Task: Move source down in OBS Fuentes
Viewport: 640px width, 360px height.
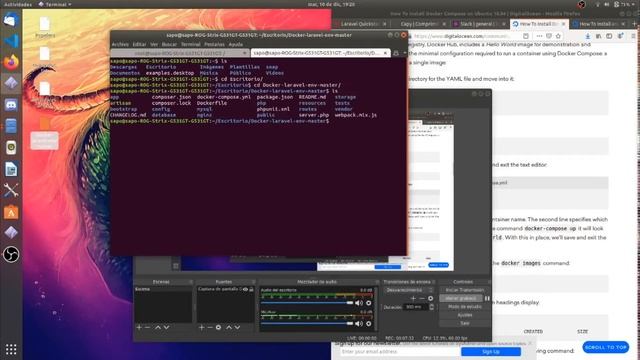Action: pyautogui.click(x=237, y=327)
